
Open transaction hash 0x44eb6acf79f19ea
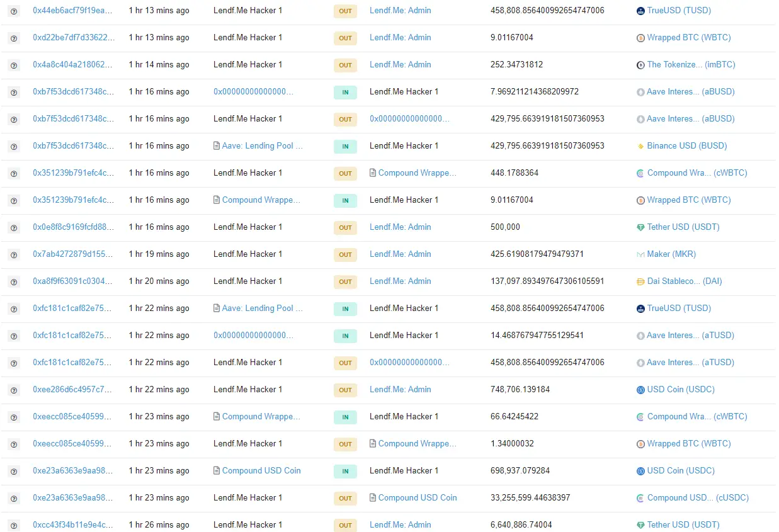tap(74, 11)
